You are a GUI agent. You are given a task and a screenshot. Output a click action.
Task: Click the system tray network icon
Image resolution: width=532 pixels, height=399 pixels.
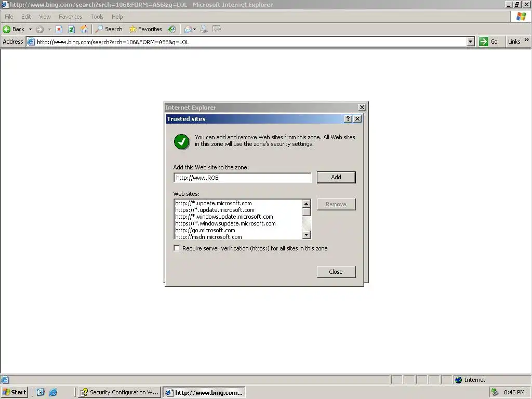495,392
